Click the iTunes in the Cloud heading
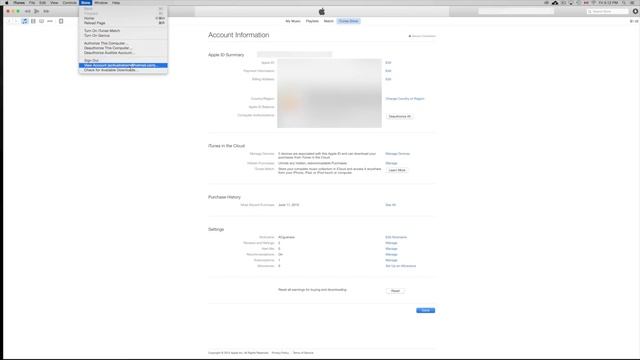Viewport: 640px width, 360px height. point(227,146)
